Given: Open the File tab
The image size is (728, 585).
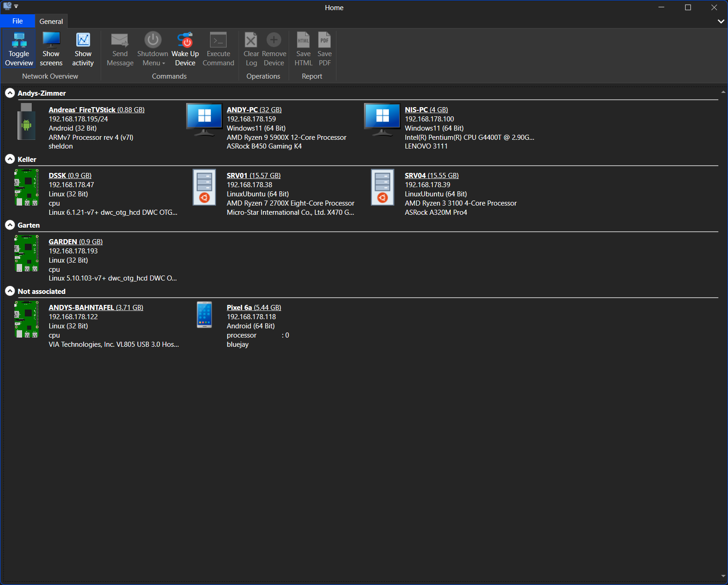Looking at the screenshot, I should point(17,21).
